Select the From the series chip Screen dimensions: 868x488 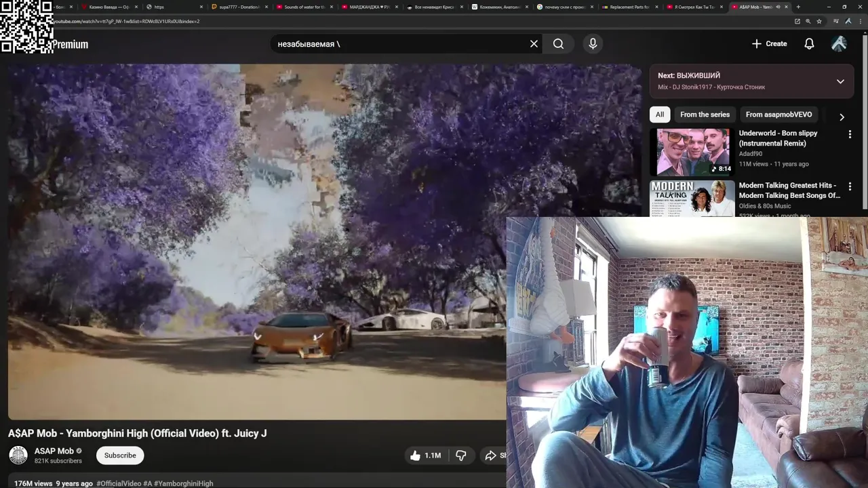tap(705, 115)
